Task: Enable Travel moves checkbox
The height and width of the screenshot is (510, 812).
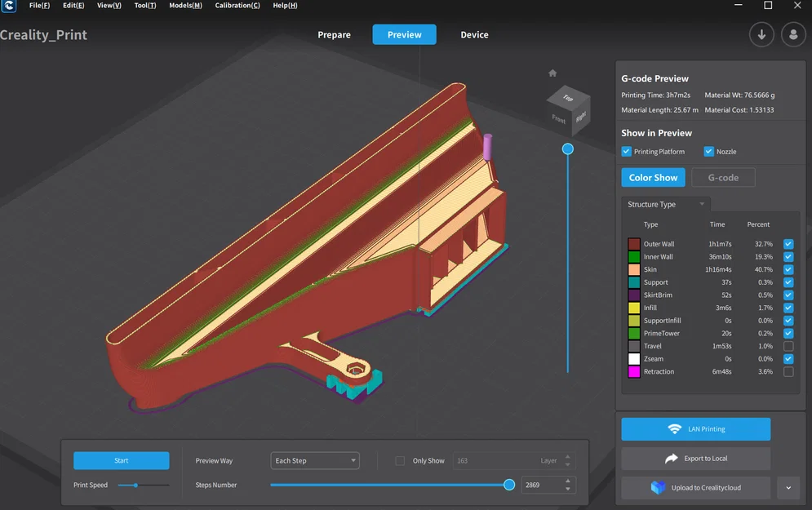Action: (x=788, y=346)
